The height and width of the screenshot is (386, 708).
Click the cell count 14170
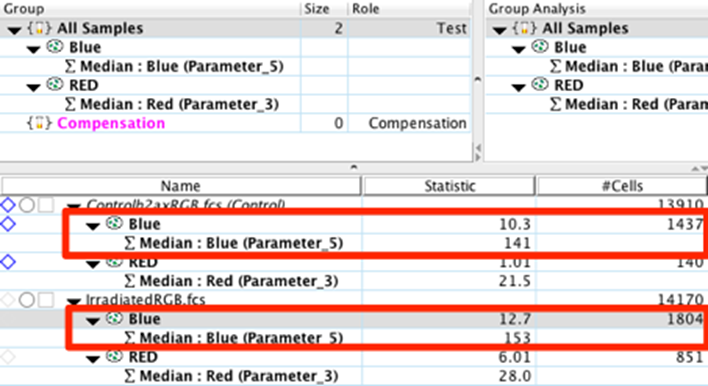680,299
